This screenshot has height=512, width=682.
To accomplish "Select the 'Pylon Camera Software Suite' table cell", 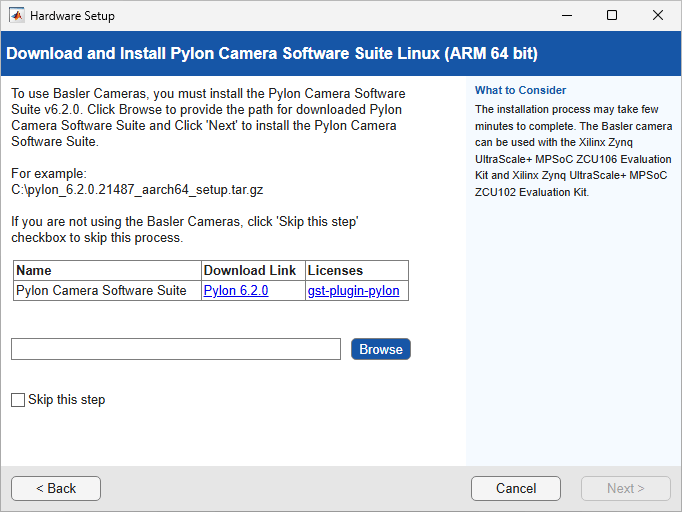I will [x=107, y=291].
